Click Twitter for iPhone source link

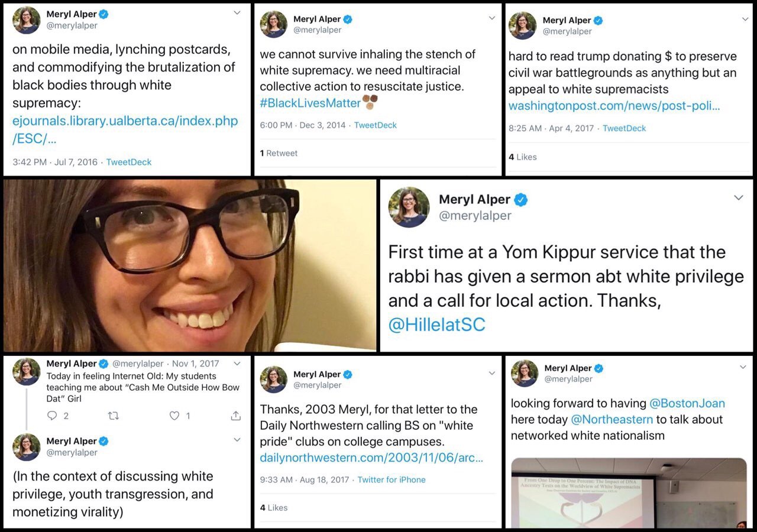coord(392,480)
